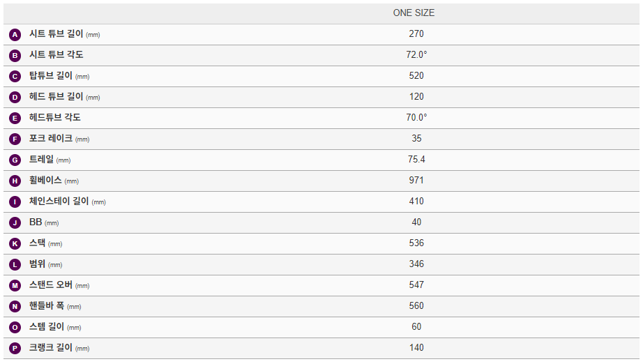Click the BB measurement label
This screenshot has width=643, height=364.
[x=36, y=222]
